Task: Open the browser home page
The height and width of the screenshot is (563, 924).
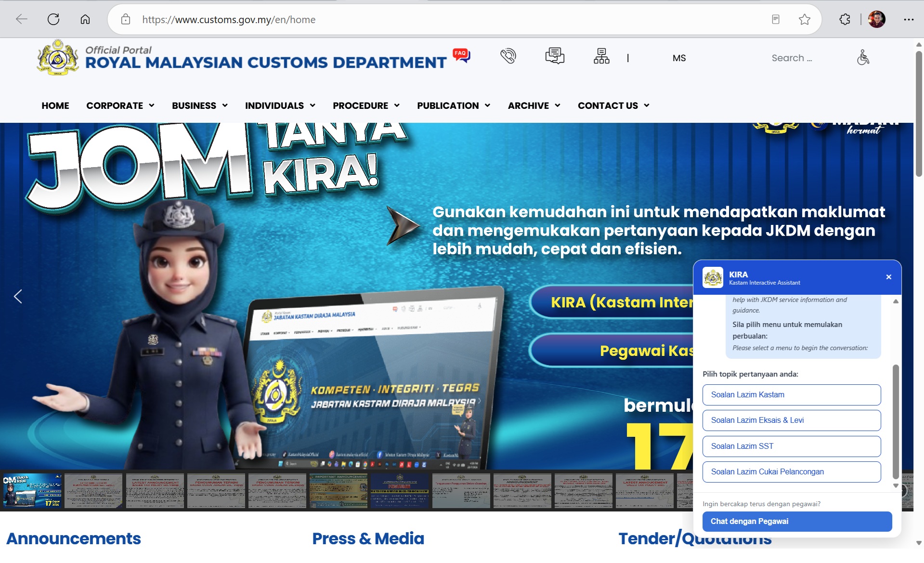Action: 85,19
